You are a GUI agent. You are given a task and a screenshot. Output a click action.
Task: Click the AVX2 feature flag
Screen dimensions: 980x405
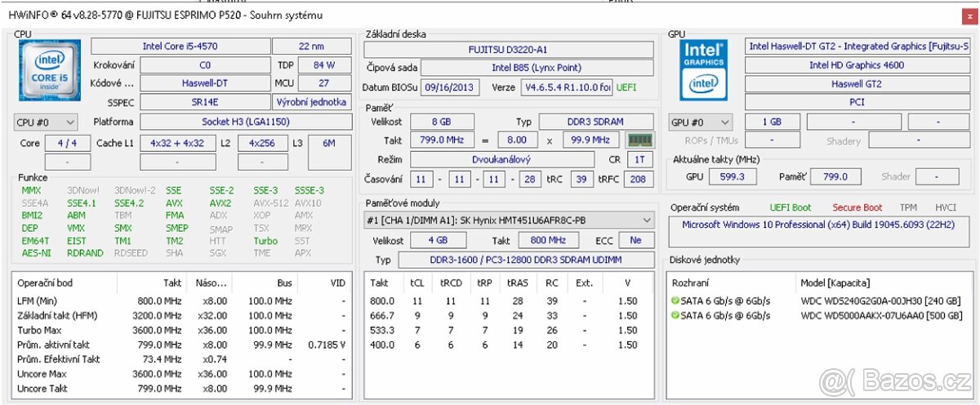(x=220, y=203)
